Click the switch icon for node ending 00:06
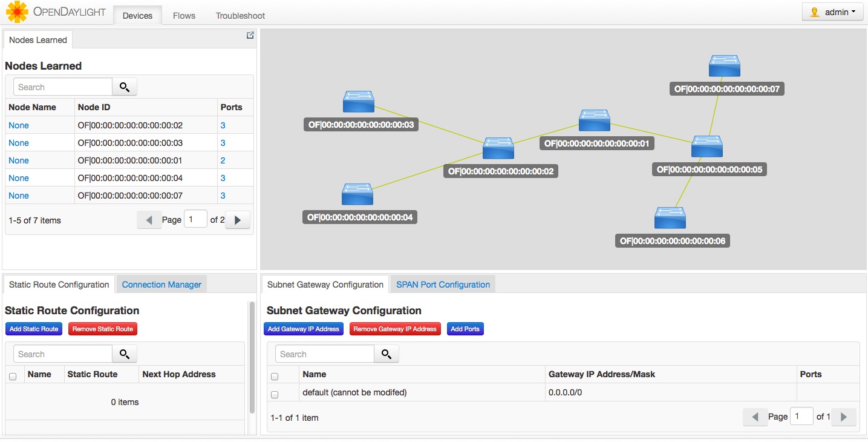The width and height of the screenshot is (868, 442). coord(670,218)
